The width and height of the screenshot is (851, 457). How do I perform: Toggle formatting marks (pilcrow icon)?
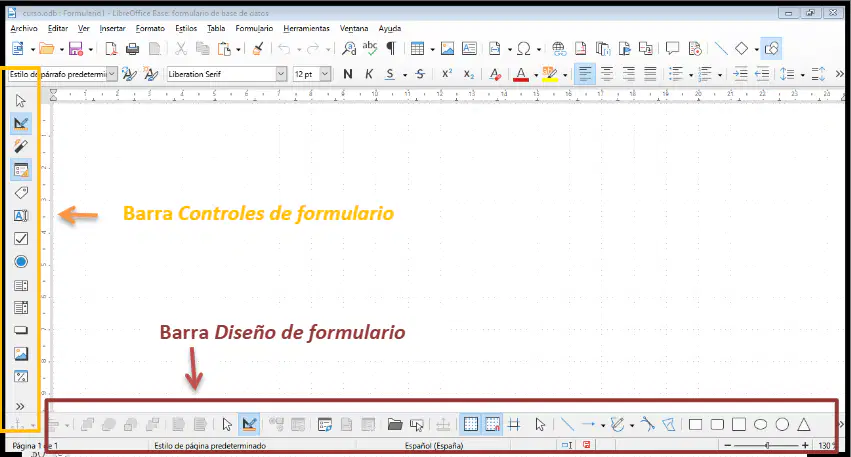point(391,49)
